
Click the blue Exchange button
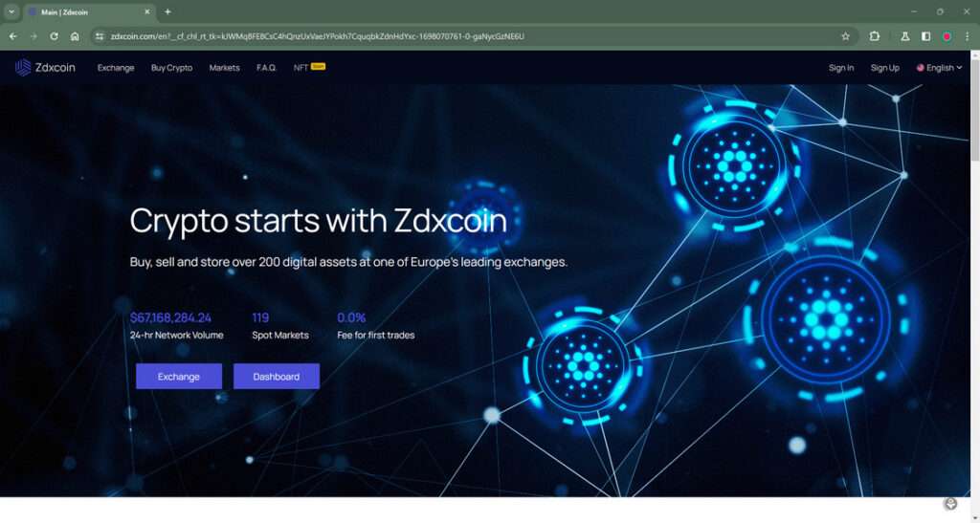[179, 377]
